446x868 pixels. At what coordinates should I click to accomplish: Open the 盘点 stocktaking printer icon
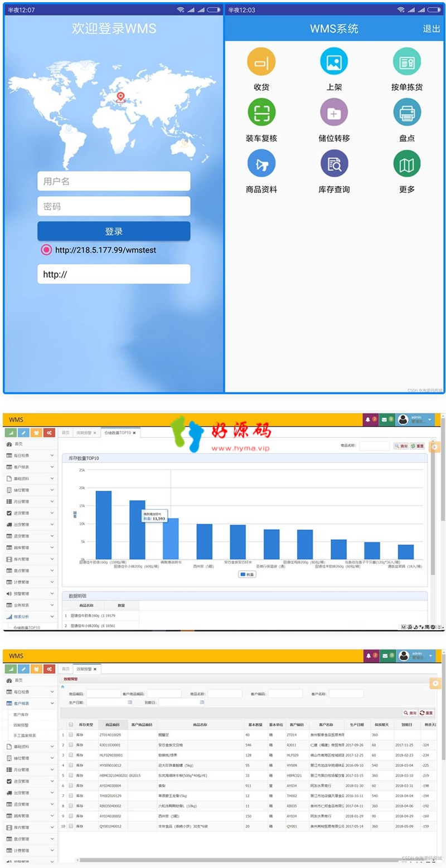pyautogui.click(x=407, y=112)
